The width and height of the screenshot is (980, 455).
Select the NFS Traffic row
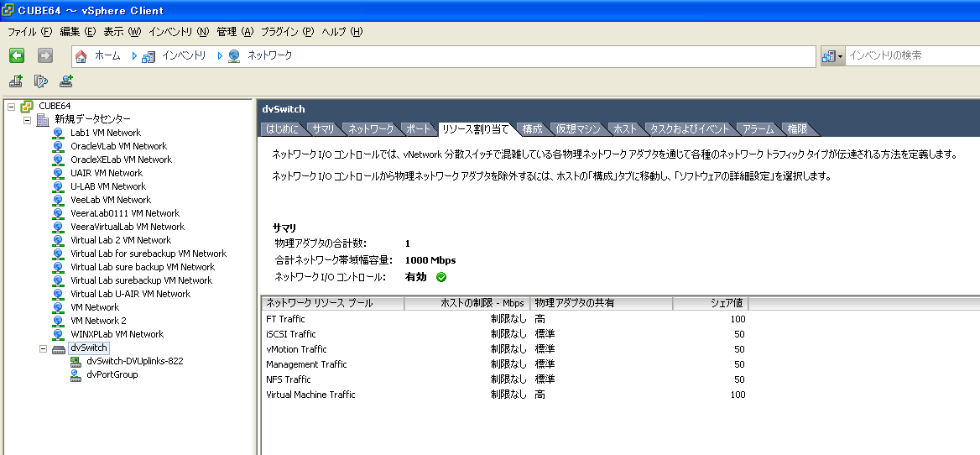tap(505, 379)
